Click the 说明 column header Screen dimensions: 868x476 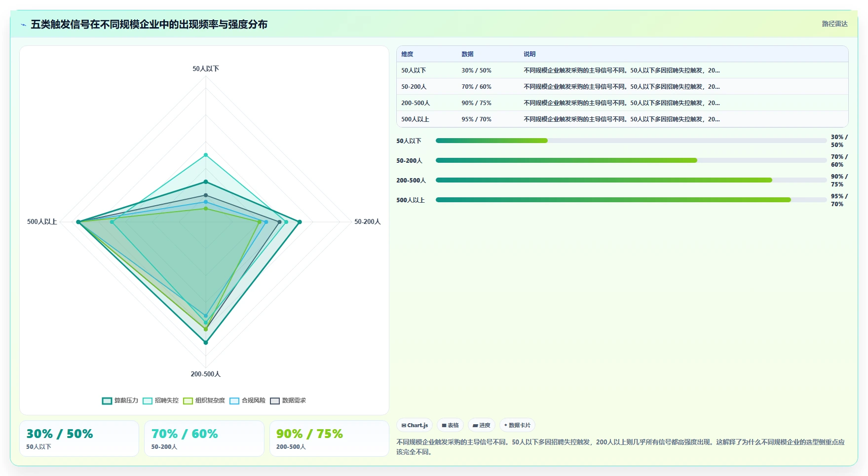[x=529, y=54]
